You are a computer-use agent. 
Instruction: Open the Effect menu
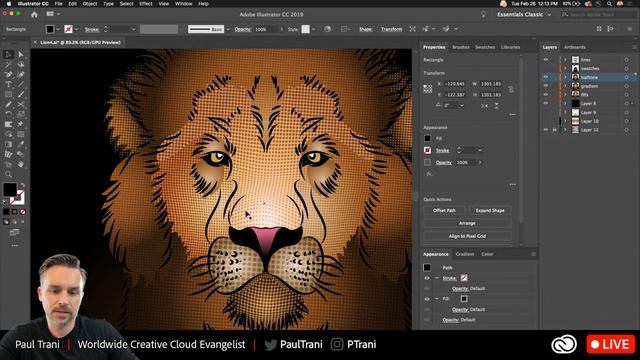[146, 4]
